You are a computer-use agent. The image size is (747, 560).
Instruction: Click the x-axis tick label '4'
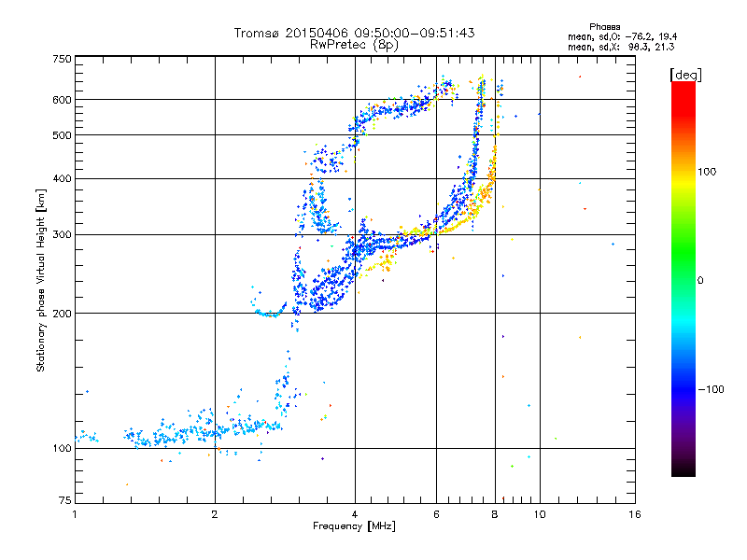pyautogui.click(x=355, y=514)
